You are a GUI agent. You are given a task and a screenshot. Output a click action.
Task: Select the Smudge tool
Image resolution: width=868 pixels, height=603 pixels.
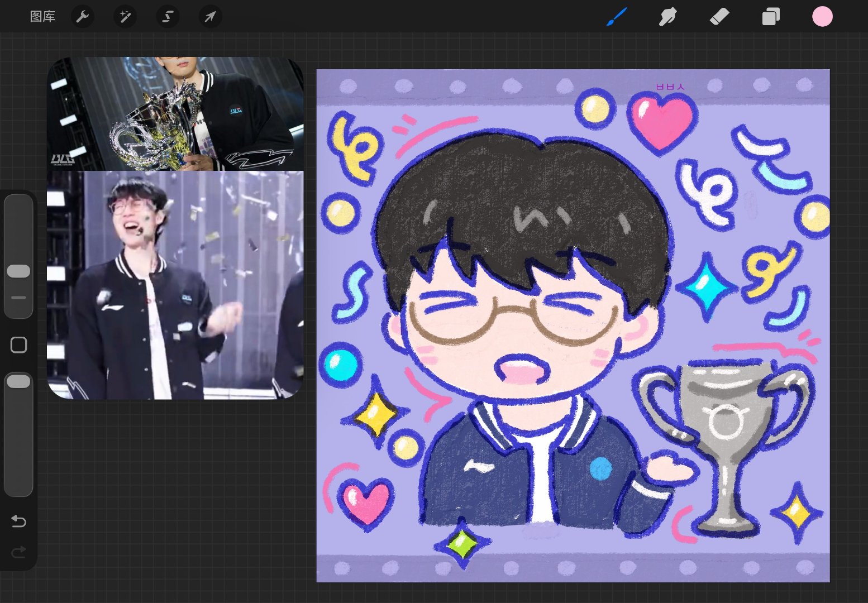(x=667, y=17)
